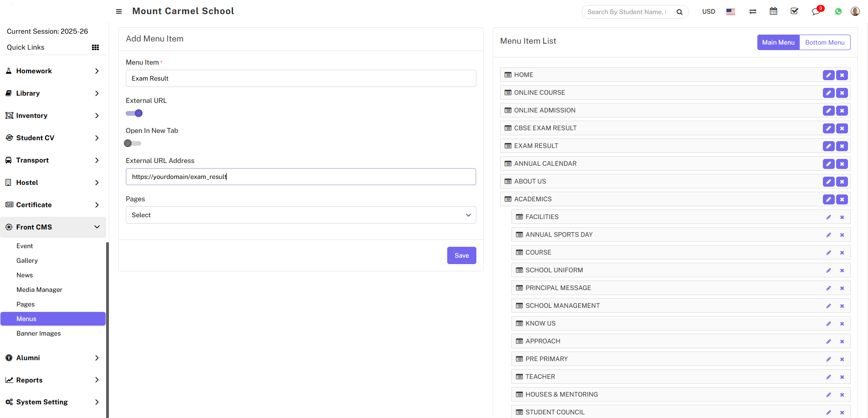Open the Pages select dropdown
Screen dimensions: 868x418
[x=301, y=215]
